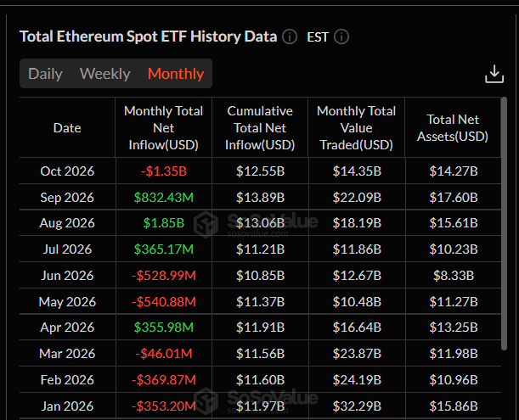The width and height of the screenshot is (519, 420).
Task: Click the $15.86B net assets cell
Action: tap(454, 406)
